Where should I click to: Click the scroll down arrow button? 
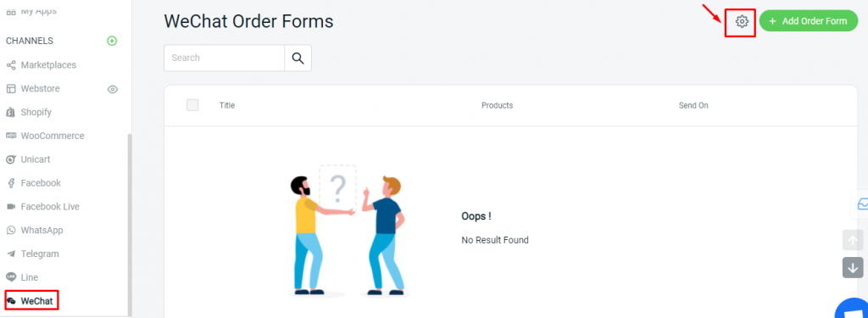(x=853, y=268)
